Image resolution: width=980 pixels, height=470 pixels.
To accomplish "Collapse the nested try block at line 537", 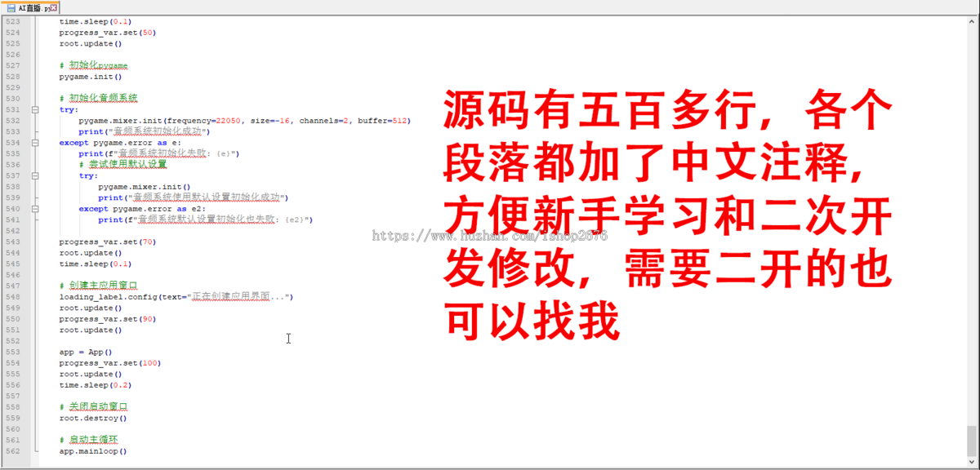I will 34,175.
